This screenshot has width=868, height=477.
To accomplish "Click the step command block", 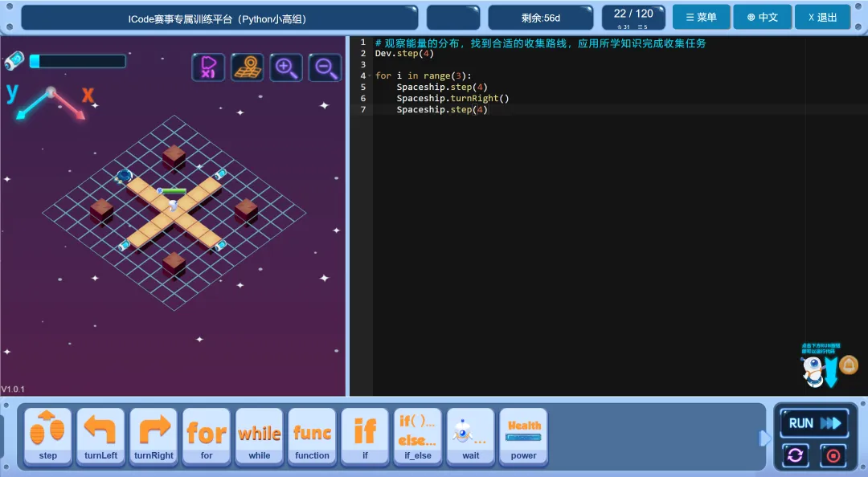I will 48,437.
